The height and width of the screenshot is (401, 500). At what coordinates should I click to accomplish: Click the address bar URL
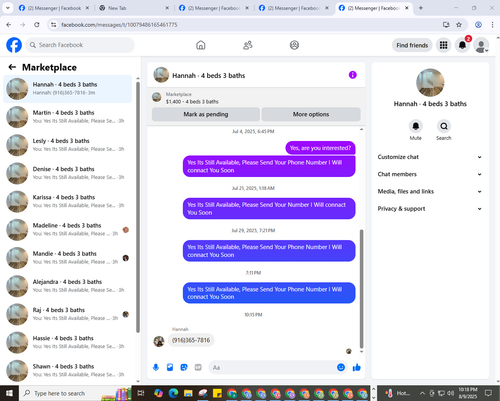pos(119,25)
